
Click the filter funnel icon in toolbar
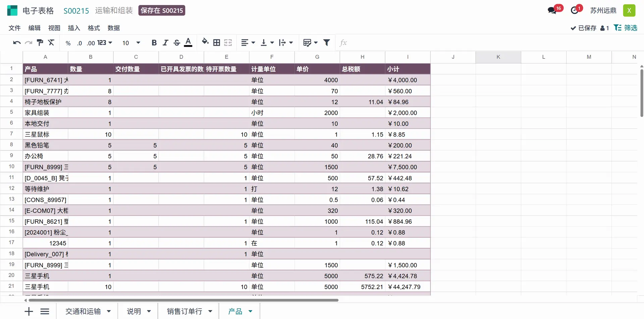(326, 43)
